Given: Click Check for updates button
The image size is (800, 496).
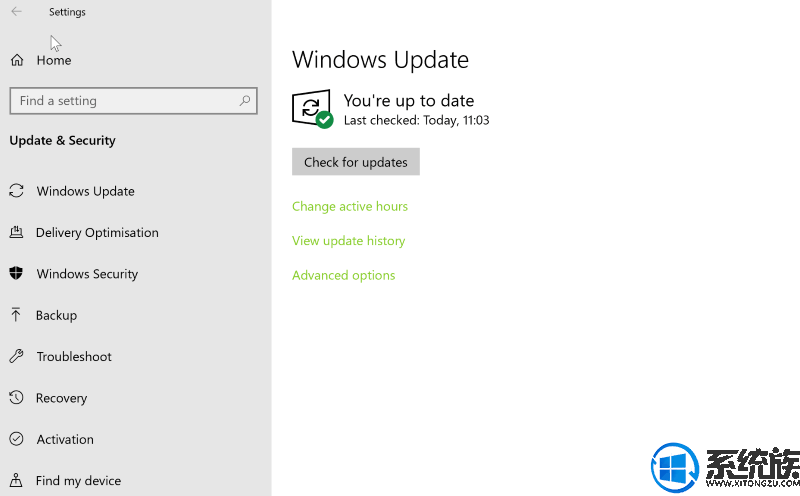Looking at the screenshot, I should pyautogui.click(x=356, y=162).
